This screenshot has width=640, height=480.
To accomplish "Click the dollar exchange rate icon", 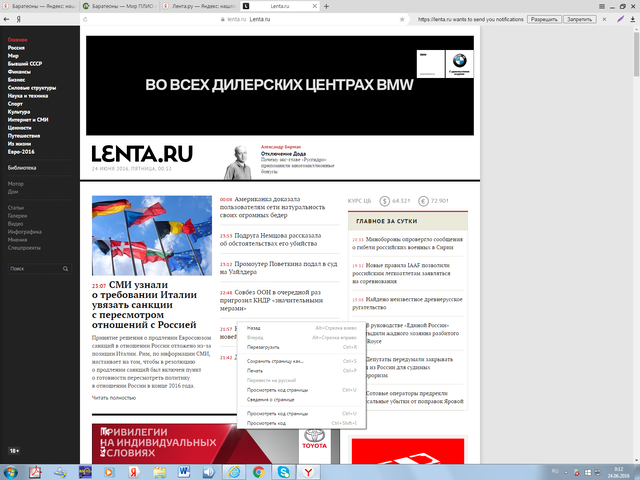I will (x=384, y=201).
